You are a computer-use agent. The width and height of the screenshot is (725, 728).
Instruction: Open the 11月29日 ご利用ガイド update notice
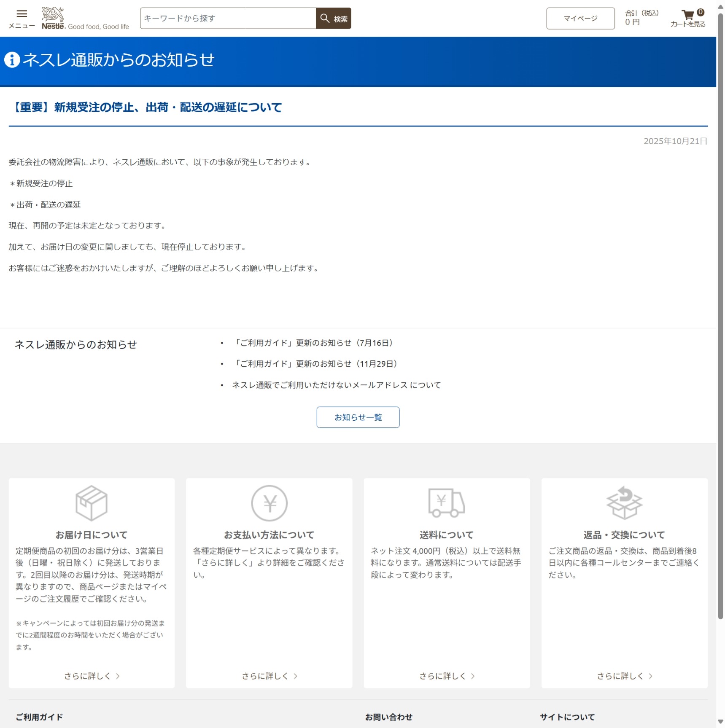316,364
